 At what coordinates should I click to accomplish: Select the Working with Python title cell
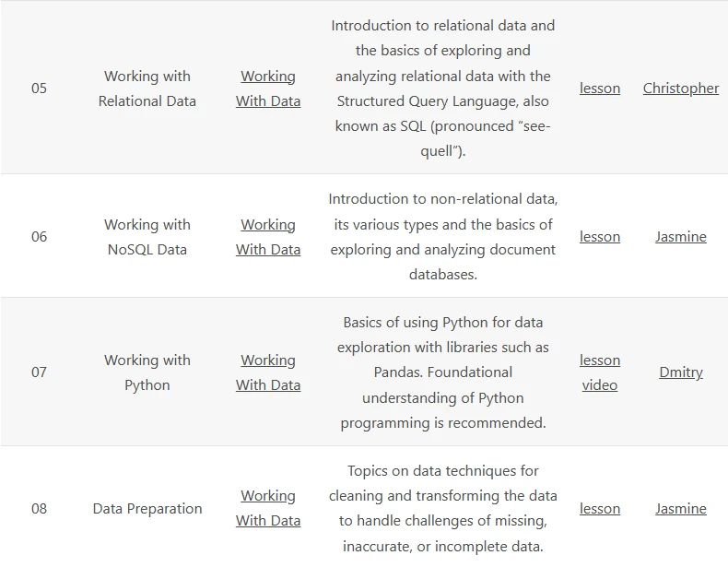(147, 372)
